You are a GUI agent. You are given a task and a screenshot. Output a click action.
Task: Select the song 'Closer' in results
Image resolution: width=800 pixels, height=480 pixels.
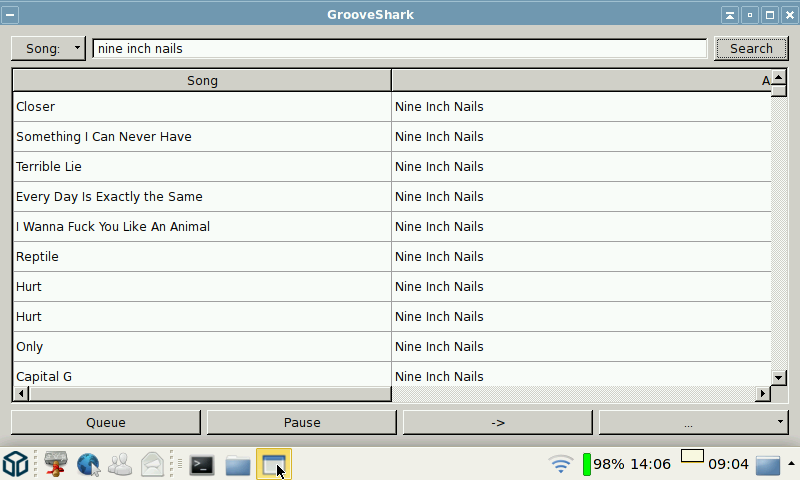tap(200, 107)
